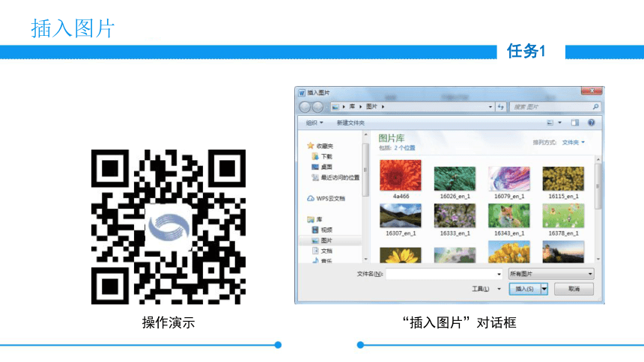Expand the arrow after 图片 in breadcrumb
The height and width of the screenshot is (362, 644).
click(x=383, y=107)
